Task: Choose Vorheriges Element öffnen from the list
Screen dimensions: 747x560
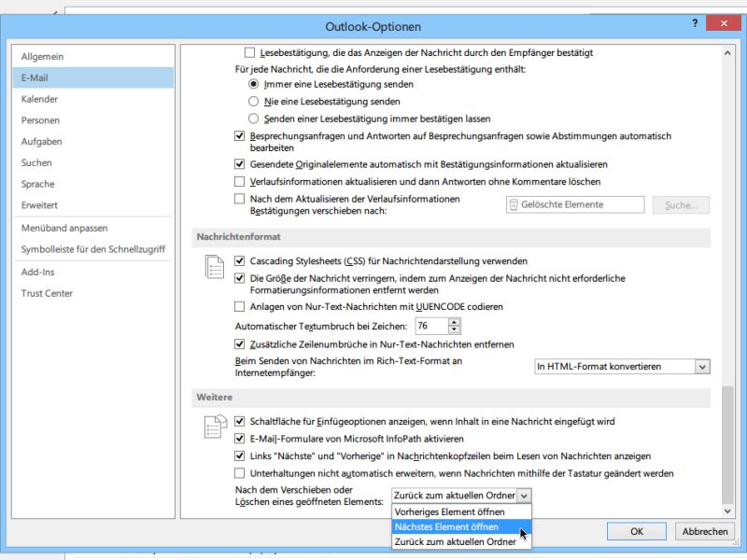Action: (x=461, y=511)
